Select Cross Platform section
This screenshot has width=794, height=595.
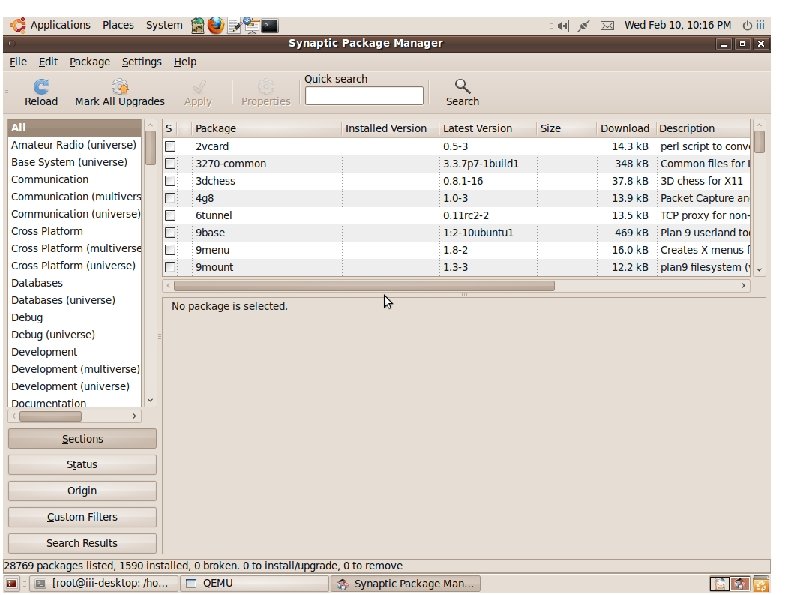pos(74,231)
